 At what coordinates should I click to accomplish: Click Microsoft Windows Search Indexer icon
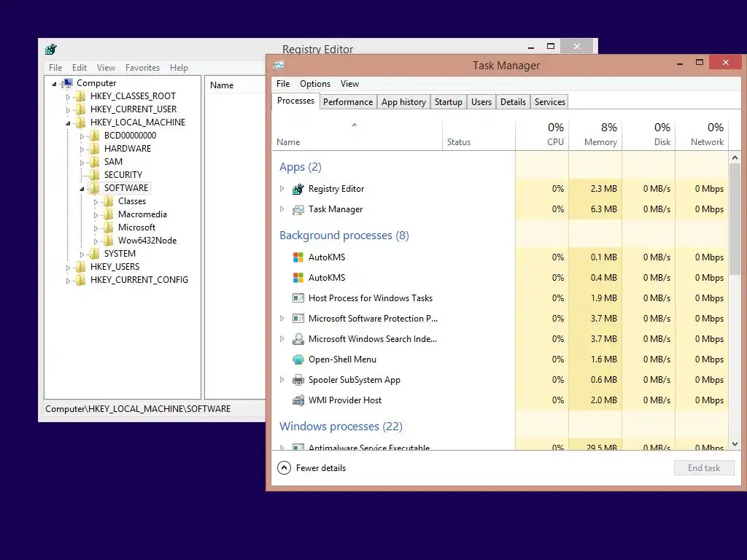(298, 339)
